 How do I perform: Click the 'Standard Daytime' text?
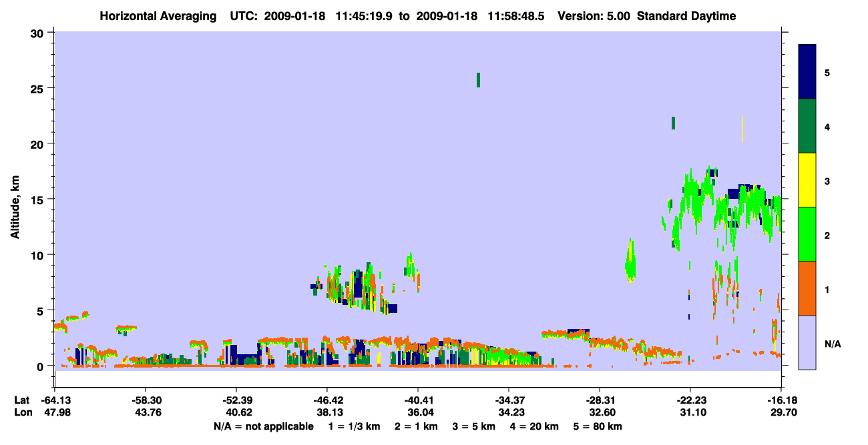(686, 16)
